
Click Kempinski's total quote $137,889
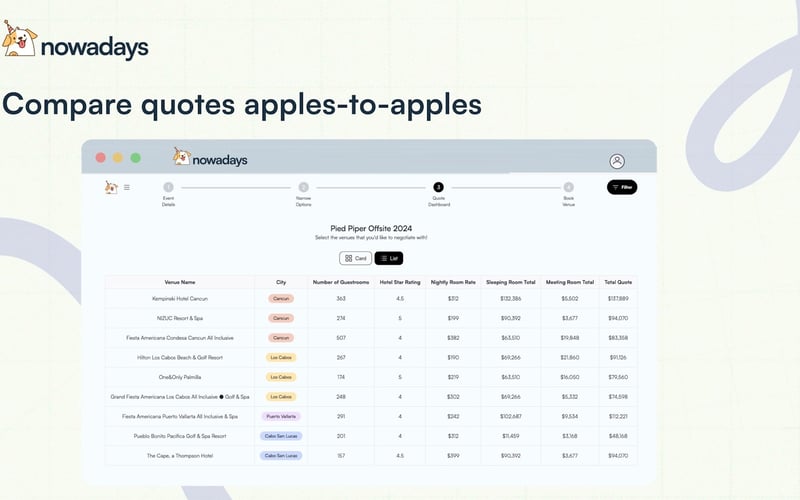point(618,298)
